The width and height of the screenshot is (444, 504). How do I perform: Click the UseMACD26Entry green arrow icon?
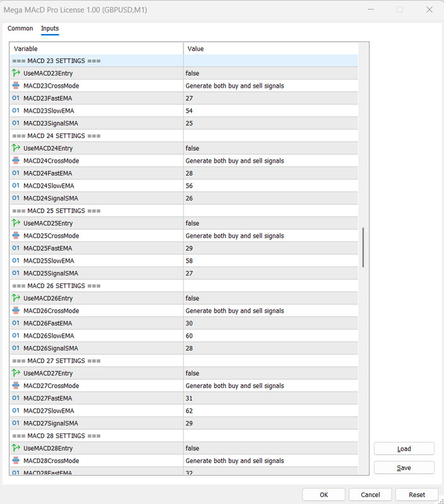16,298
